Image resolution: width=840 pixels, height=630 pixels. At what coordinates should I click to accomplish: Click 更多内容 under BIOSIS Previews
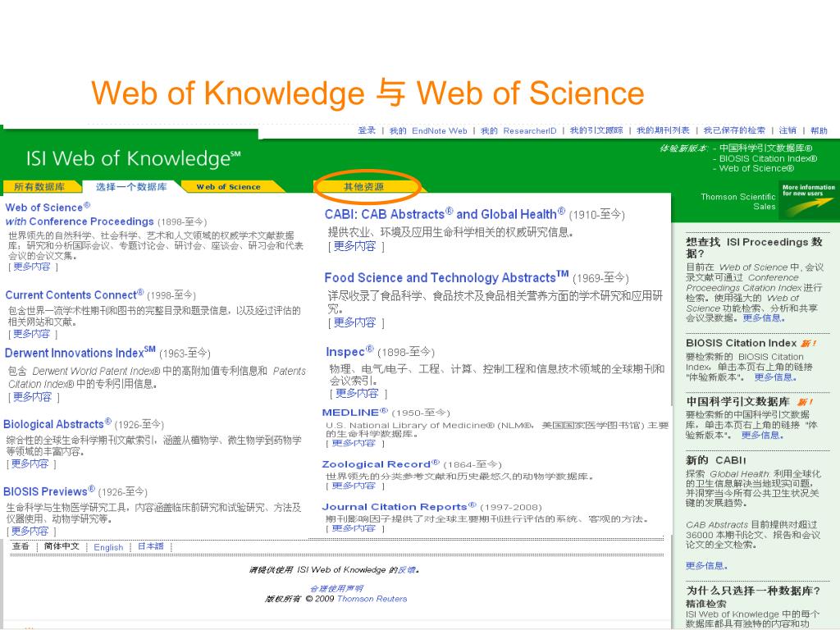click(x=30, y=531)
